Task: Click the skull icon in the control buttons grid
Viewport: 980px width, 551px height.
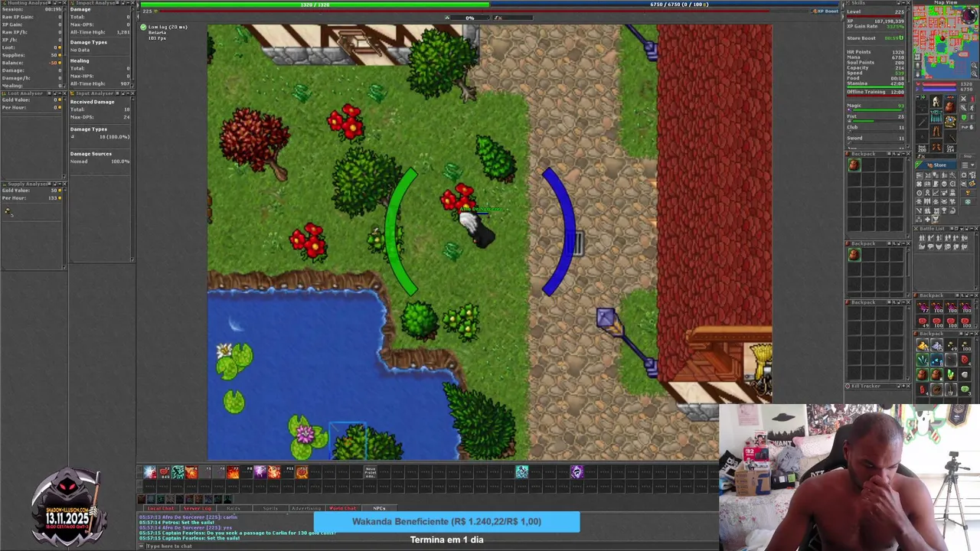Action: 944,184
